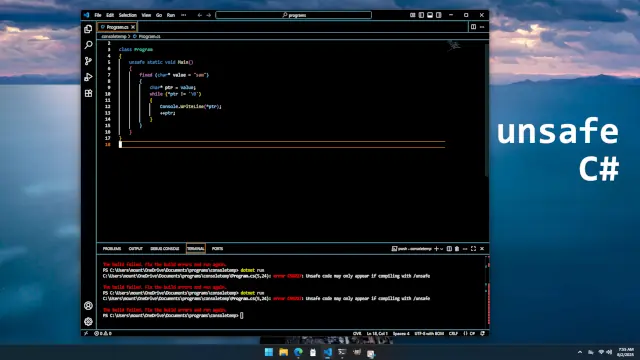Image resolution: width=640 pixels, height=360 pixels.
Task: Open the Manage gear icon
Action: (88, 322)
